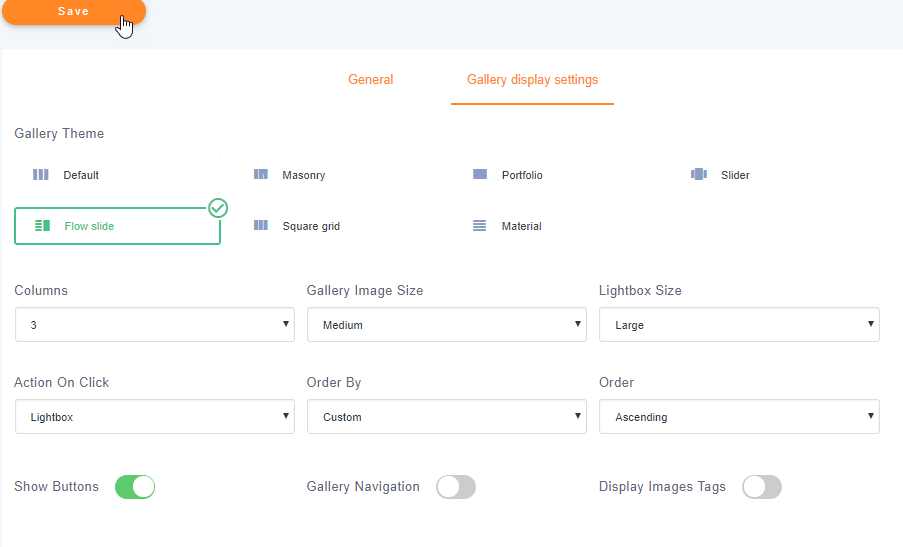Expand the Order By dropdown
903x547 pixels.
446,417
